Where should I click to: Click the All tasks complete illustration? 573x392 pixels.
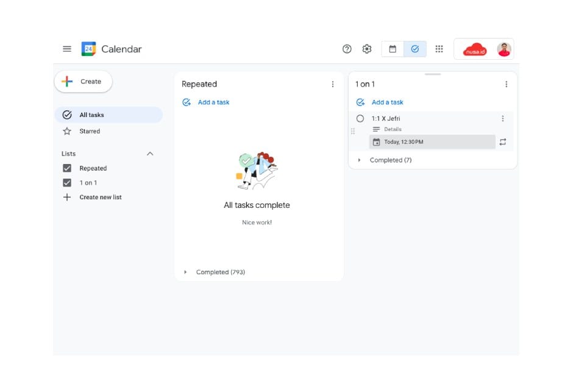pyautogui.click(x=257, y=171)
